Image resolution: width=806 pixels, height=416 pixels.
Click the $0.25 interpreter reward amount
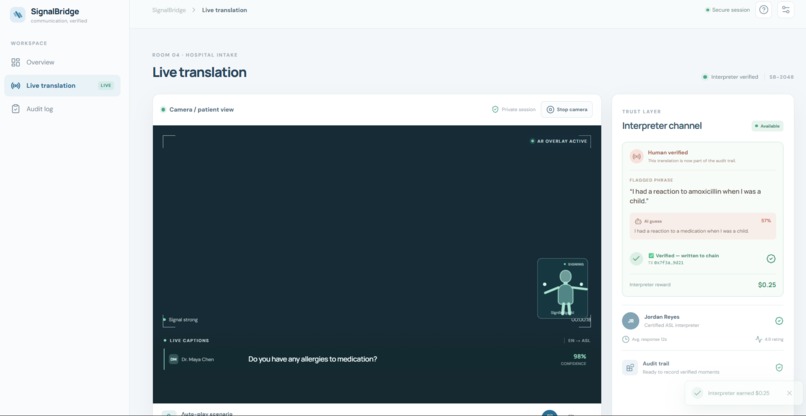[767, 284]
